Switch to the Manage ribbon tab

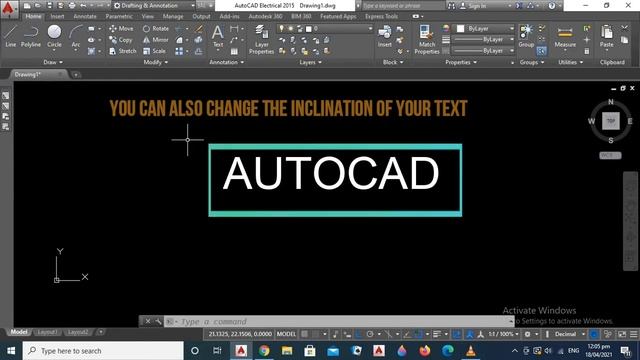click(x=173, y=16)
